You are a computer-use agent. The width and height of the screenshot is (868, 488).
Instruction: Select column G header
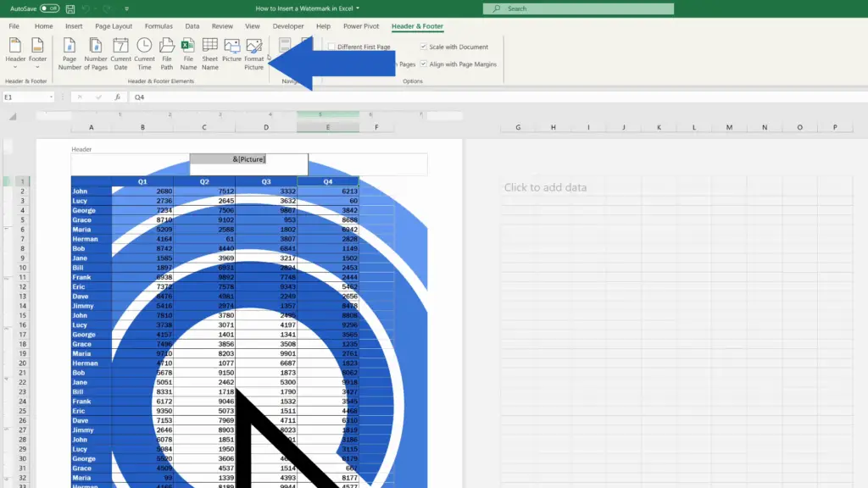click(x=518, y=127)
